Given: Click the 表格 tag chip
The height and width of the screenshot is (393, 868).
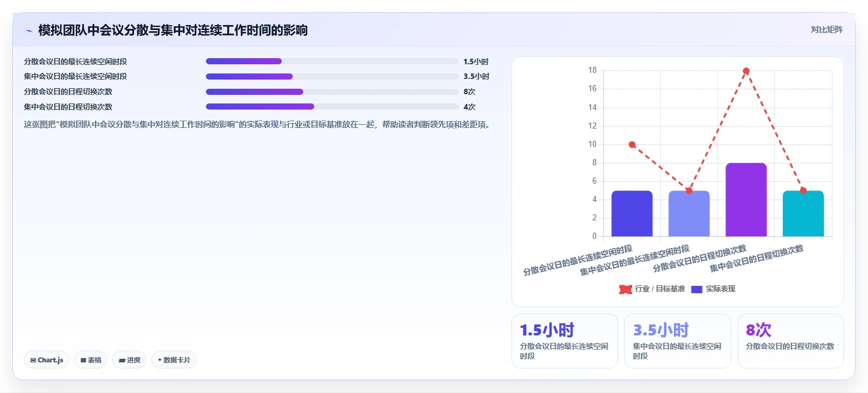Looking at the screenshot, I should 91,360.
